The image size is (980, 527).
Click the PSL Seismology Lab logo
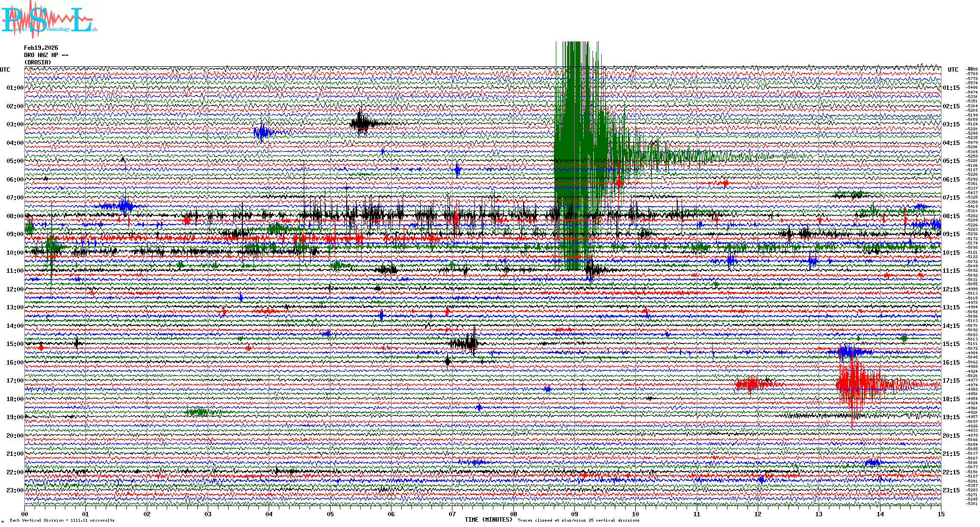(x=49, y=20)
